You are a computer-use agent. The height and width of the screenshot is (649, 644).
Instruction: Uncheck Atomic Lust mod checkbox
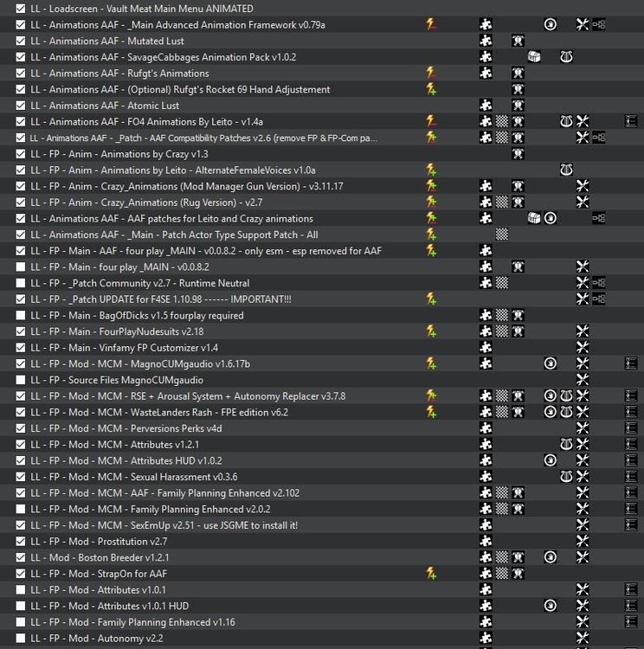[x=20, y=105]
